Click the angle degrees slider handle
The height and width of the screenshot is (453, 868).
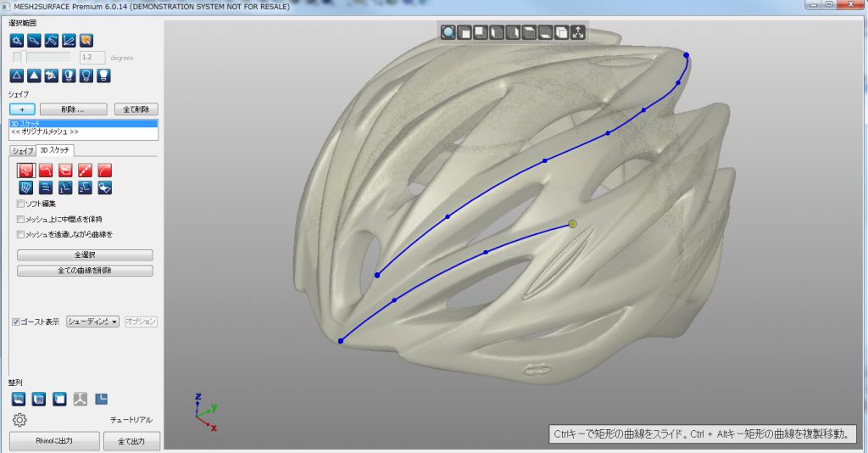click(23, 57)
